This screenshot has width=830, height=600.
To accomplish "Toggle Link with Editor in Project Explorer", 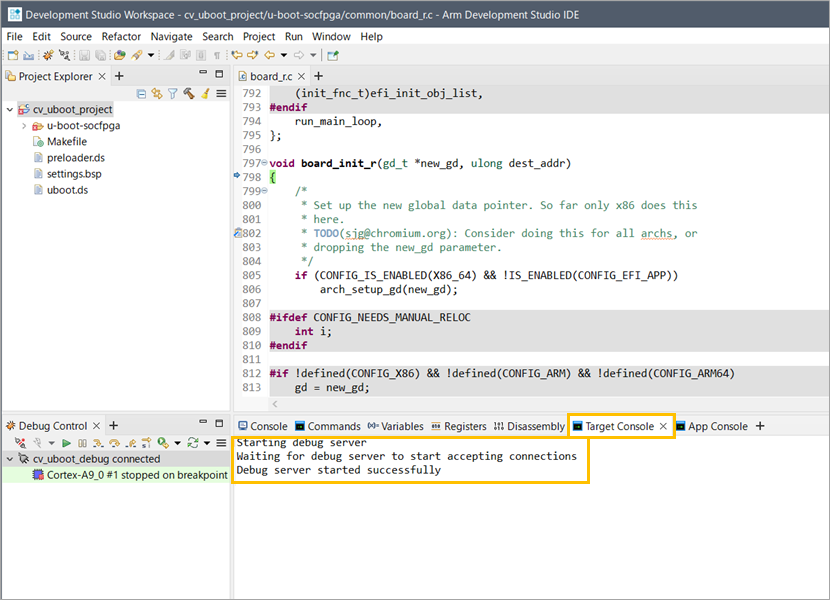I will (157, 93).
